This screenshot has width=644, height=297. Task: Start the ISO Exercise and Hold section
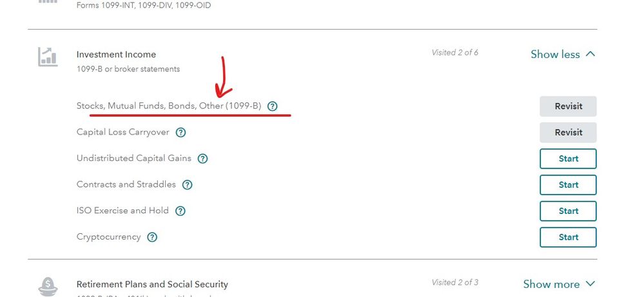click(568, 211)
